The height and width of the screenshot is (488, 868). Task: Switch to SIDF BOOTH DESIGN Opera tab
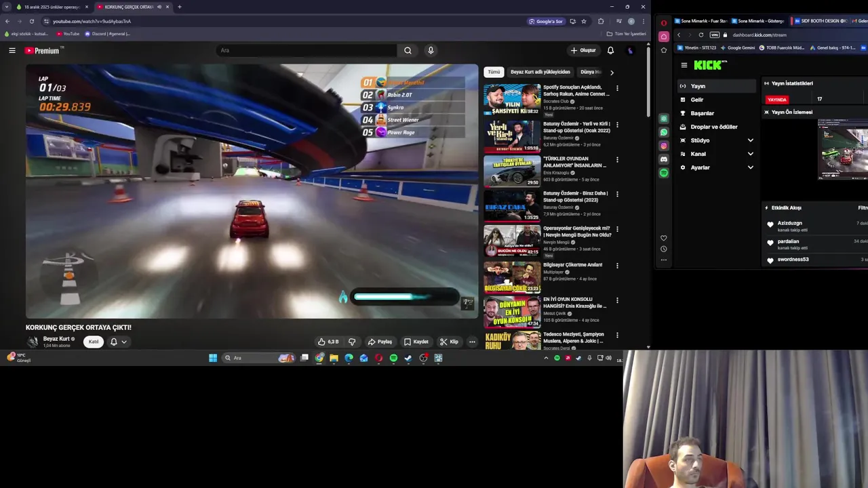tap(820, 21)
